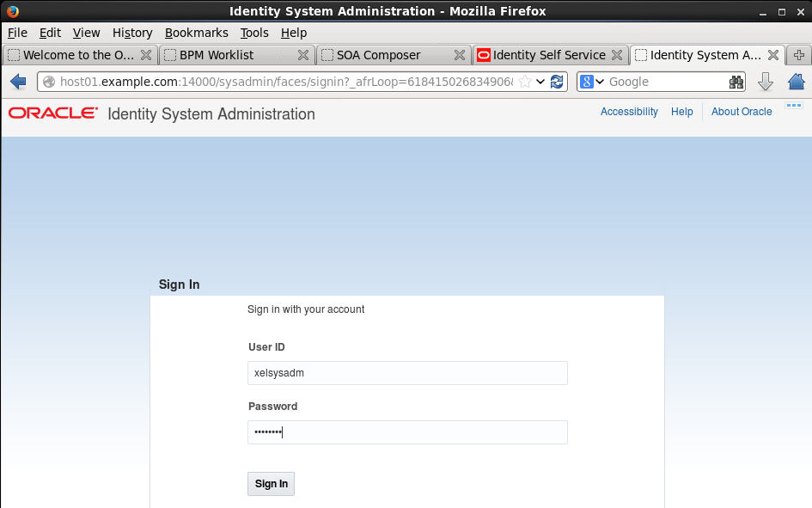Open the Accessibility link

(x=629, y=112)
